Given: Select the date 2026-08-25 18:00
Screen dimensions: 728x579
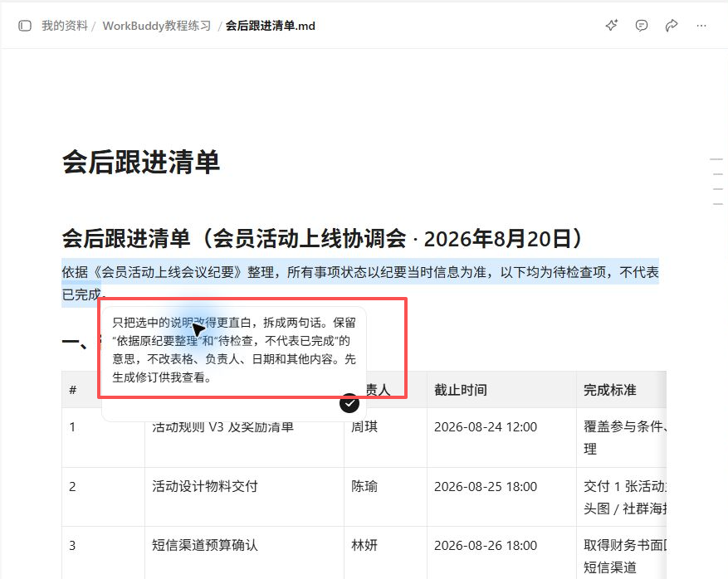Looking at the screenshot, I should coord(486,486).
